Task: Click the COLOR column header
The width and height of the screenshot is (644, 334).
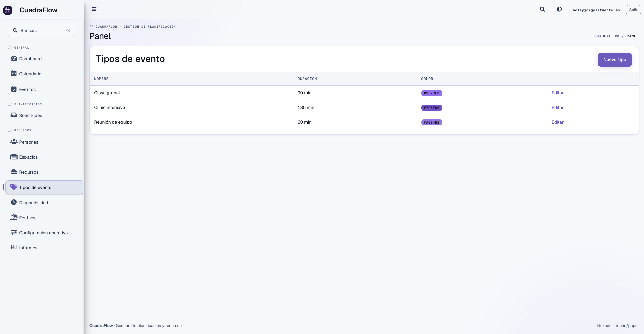Action: coord(427,79)
